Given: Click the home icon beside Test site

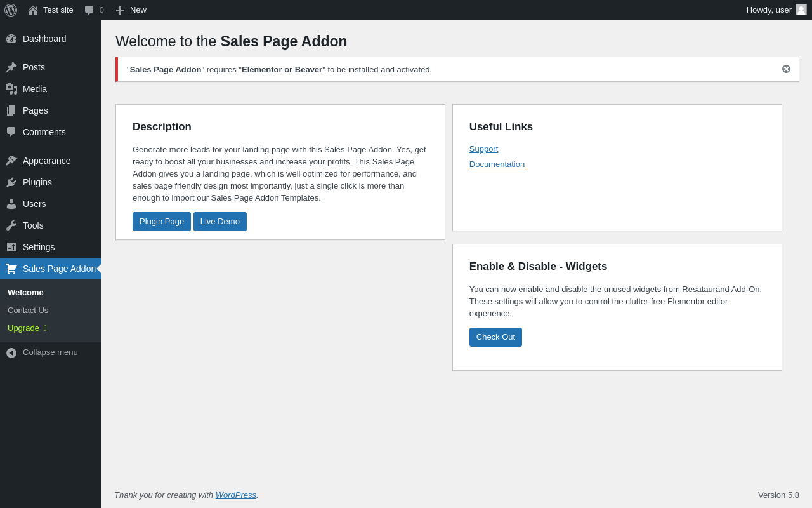Looking at the screenshot, I should (x=33, y=10).
